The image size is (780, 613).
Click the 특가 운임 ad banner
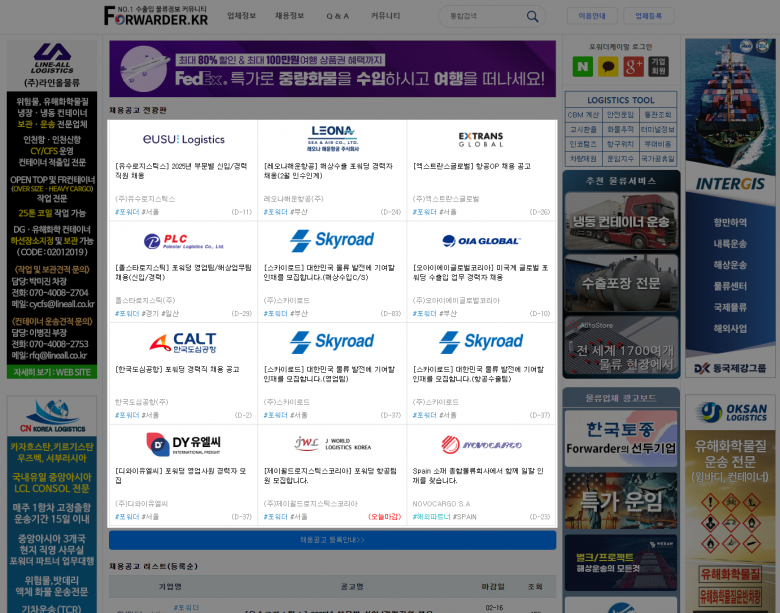(x=621, y=501)
